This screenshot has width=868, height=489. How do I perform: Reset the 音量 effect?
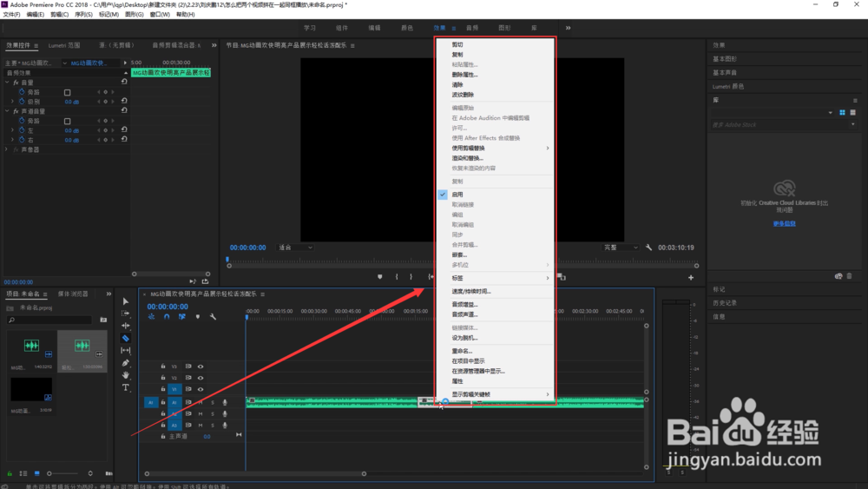(124, 82)
